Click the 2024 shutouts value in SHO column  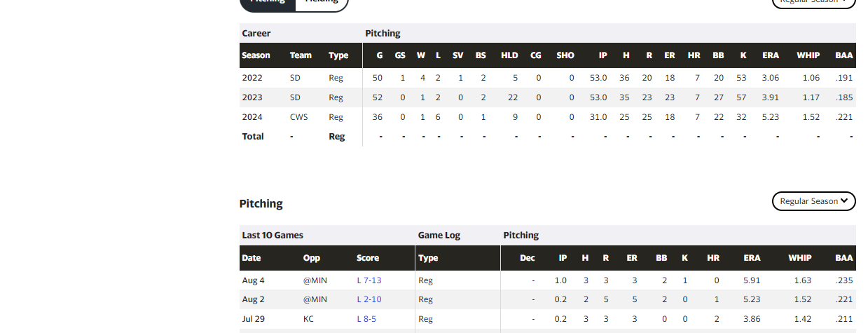(x=572, y=117)
